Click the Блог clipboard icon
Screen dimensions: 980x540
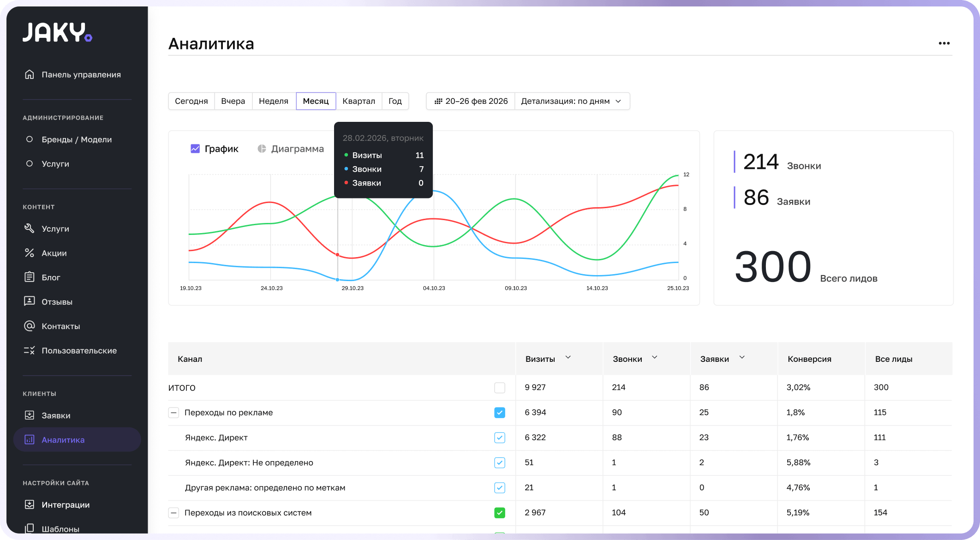pyautogui.click(x=30, y=277)
